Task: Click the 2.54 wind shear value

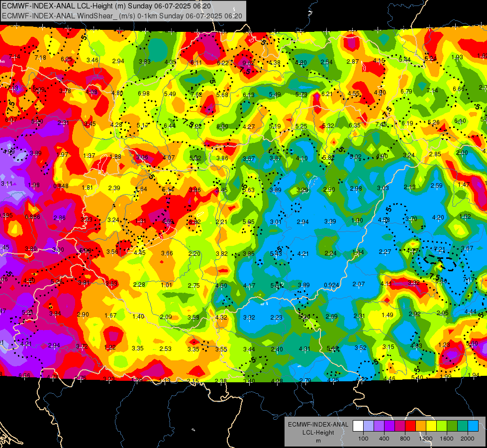Action: [x=327, y=62]
